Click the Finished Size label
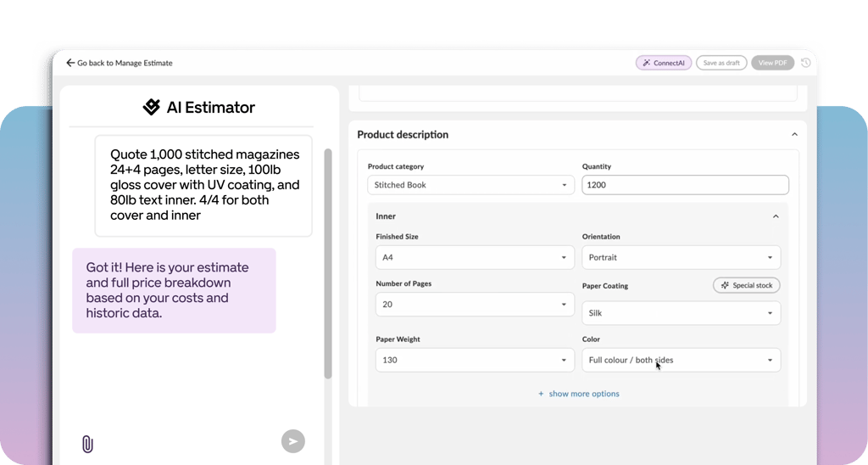Image resolution: width=868 pixels, height=465 pixels. (x=397, y=237)
